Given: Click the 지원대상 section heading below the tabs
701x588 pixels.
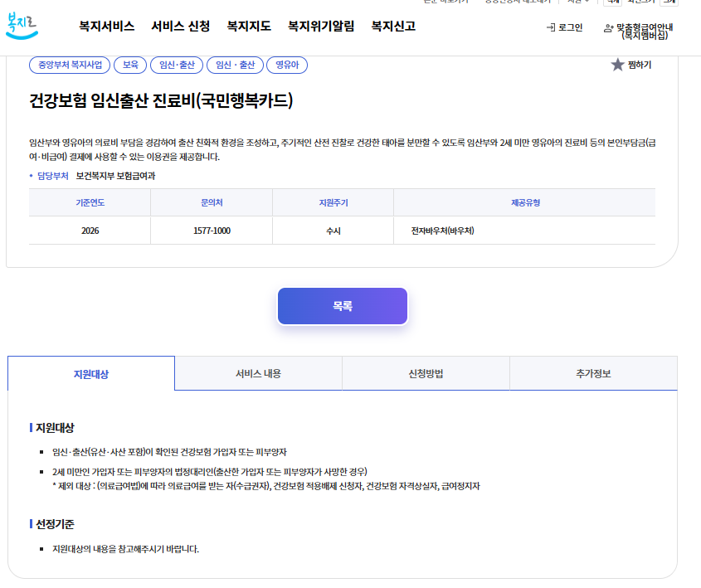Looking at the screenshot, I should click(x=55, y=428).
